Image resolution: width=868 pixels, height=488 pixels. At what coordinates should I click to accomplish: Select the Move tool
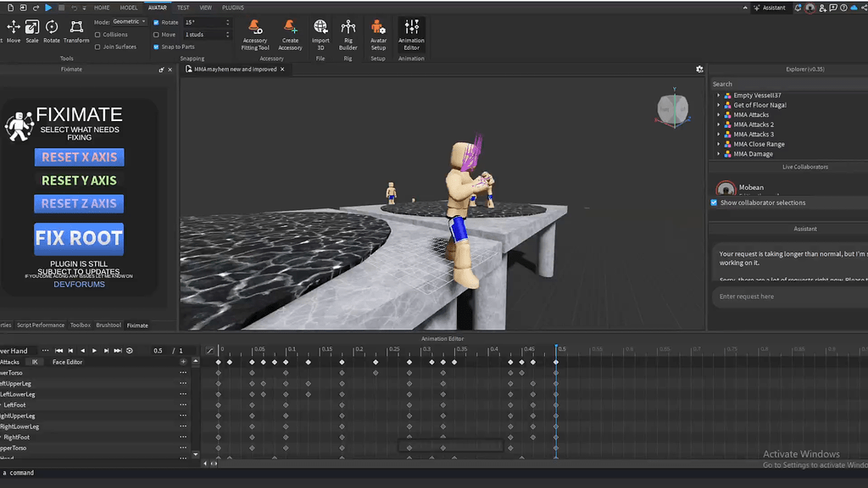point(14,31)
